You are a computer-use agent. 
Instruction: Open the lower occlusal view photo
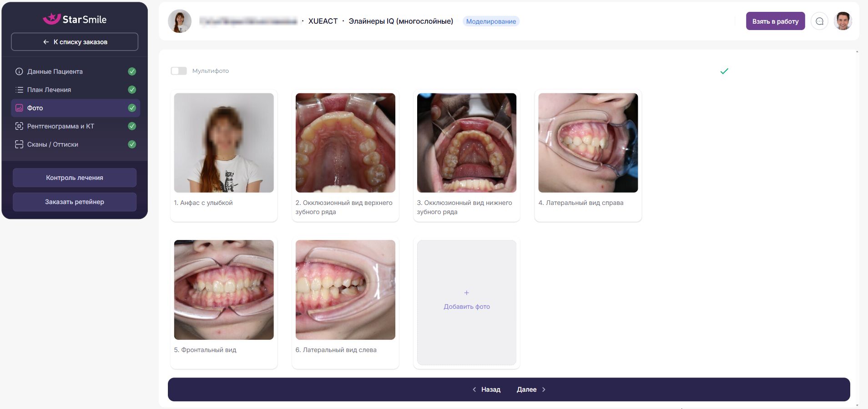467,143
